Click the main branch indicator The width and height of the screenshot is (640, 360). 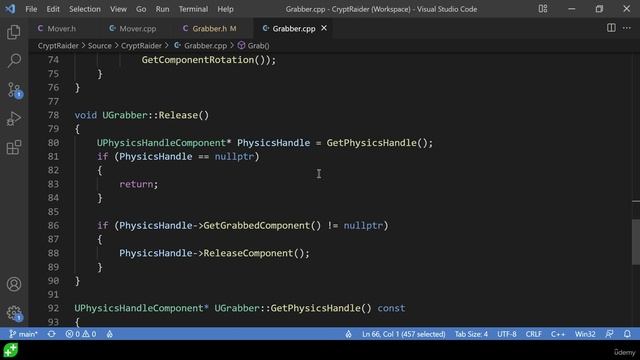(x=23, y=334)
